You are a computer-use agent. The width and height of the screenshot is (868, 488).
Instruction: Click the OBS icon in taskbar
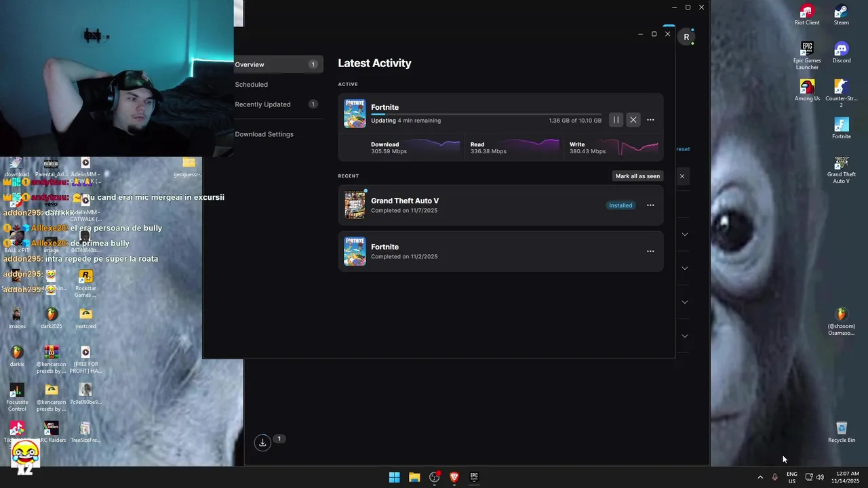click(x=435, y=477)
